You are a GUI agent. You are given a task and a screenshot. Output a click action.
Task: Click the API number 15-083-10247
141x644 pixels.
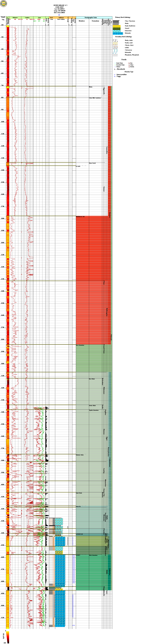60,7
